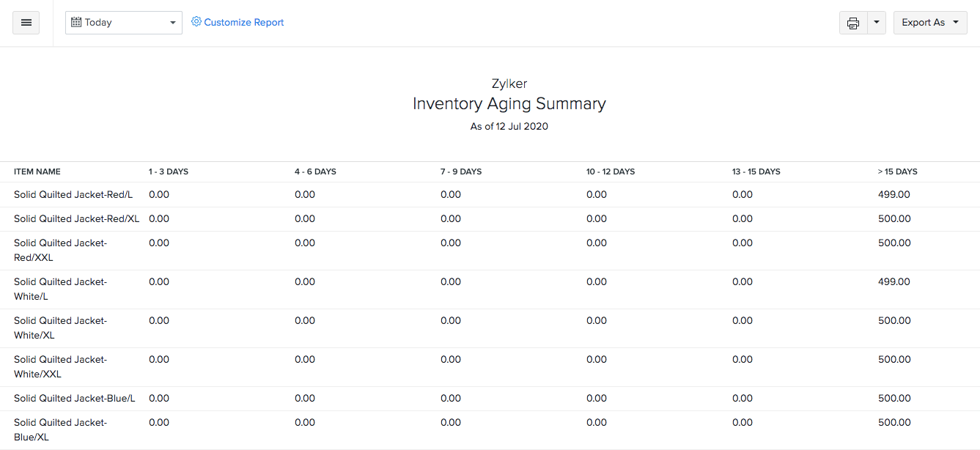Click the calendar icon in the date filter
The height and width of the screenshot is (450, 980).
[x=76, y=22]
